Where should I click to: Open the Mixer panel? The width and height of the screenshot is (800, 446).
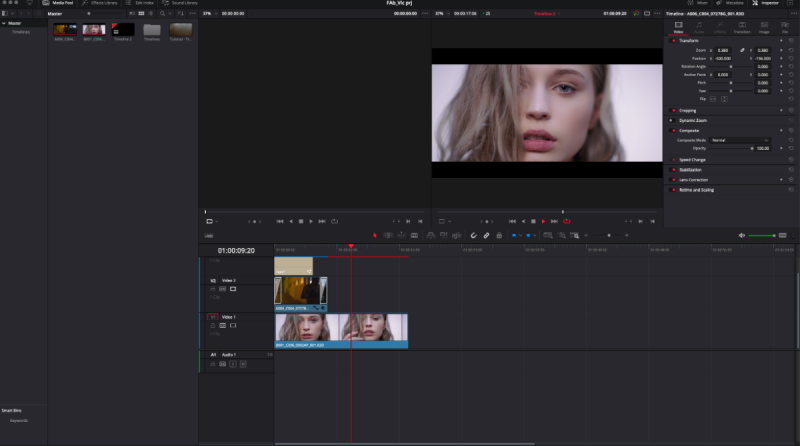[x=699, y=4]
